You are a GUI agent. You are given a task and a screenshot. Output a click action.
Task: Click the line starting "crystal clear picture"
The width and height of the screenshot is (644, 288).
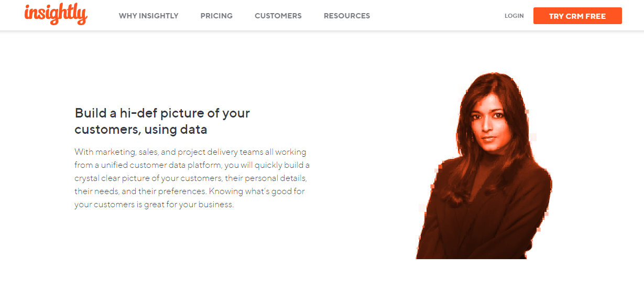click(191, 178)
